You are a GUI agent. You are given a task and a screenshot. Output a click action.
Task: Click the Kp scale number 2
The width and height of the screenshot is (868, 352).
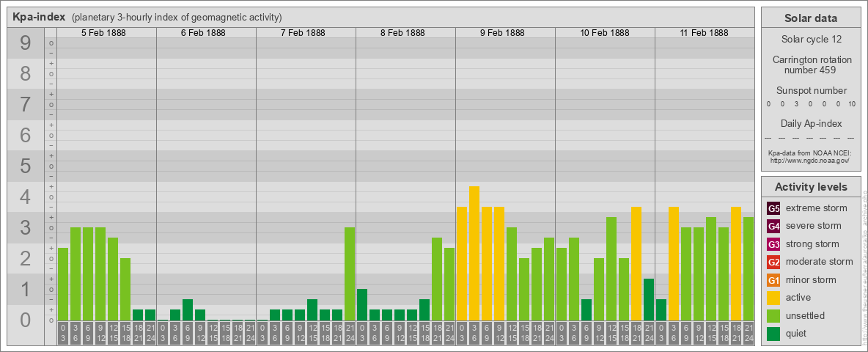click(25, 258)
